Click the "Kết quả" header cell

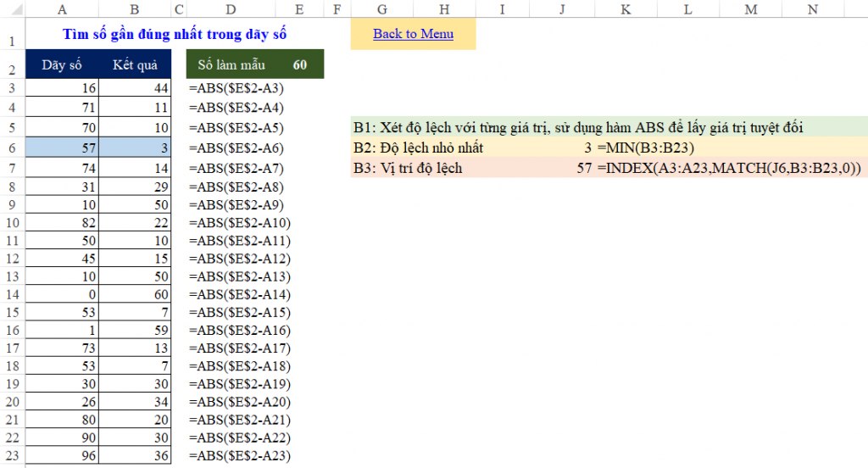coord(135,65)
